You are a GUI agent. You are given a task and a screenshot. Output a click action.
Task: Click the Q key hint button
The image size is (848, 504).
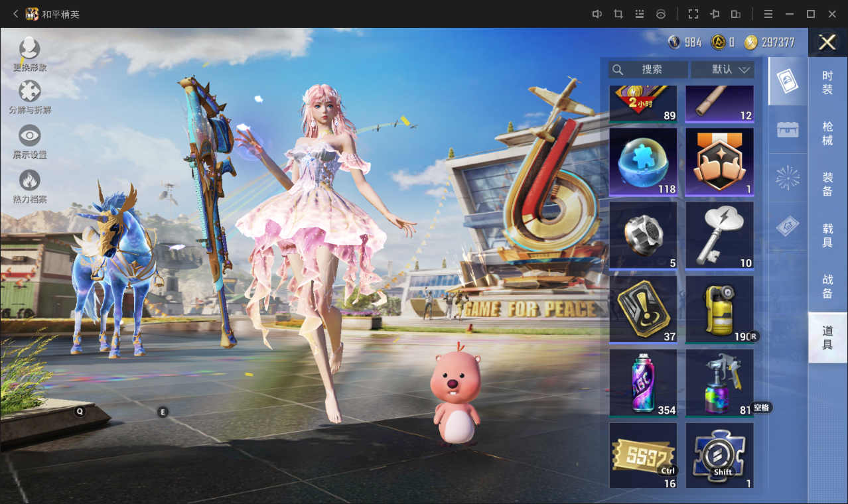80,411
